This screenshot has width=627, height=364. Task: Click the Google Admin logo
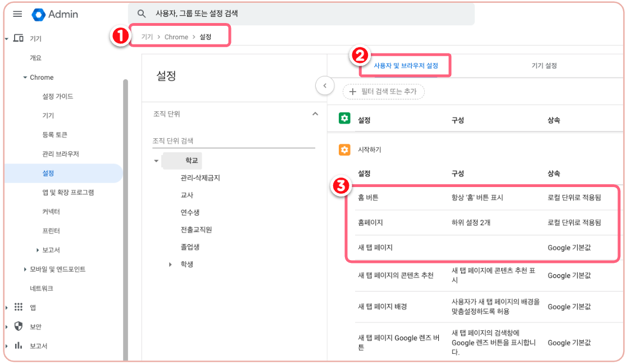(x=55, y=15)
